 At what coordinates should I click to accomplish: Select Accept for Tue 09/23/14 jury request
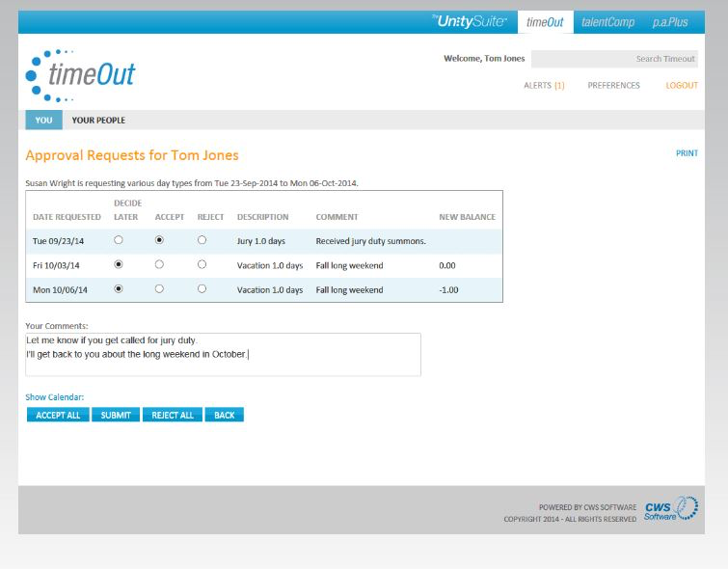click(159, 240)
